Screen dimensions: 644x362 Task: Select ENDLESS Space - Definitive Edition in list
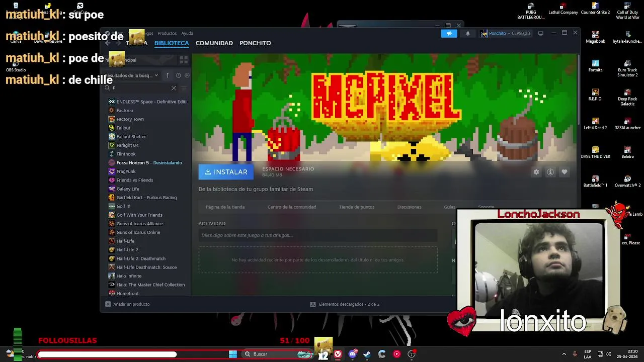coord(148,102)
